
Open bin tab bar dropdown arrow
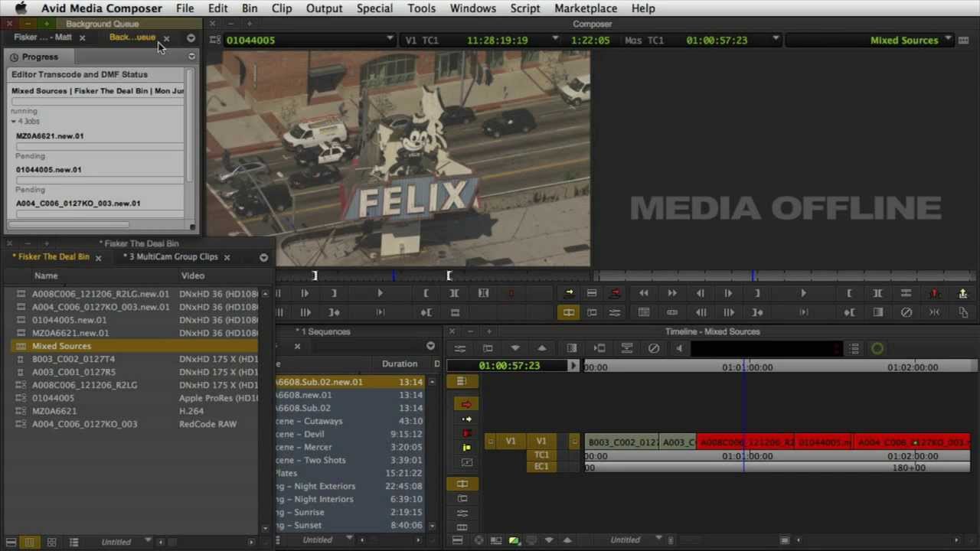pyautogui.click(x=263, y=257)
